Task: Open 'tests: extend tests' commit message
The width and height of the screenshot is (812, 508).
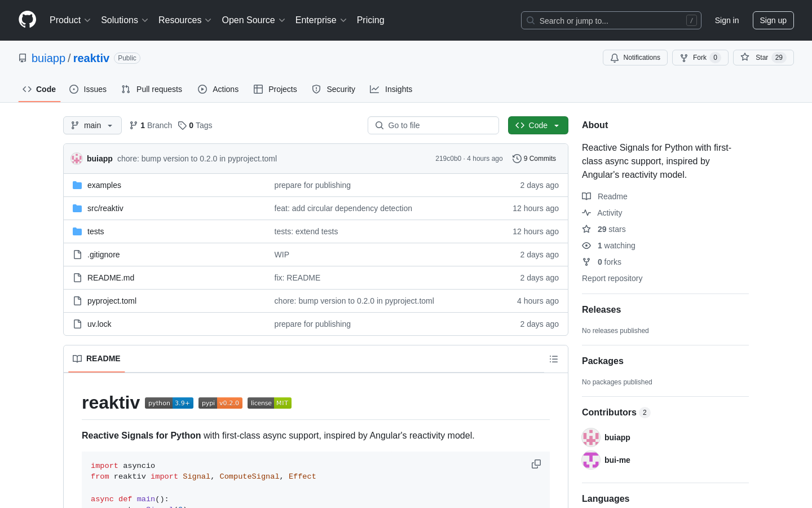Action: click(306, 231)
